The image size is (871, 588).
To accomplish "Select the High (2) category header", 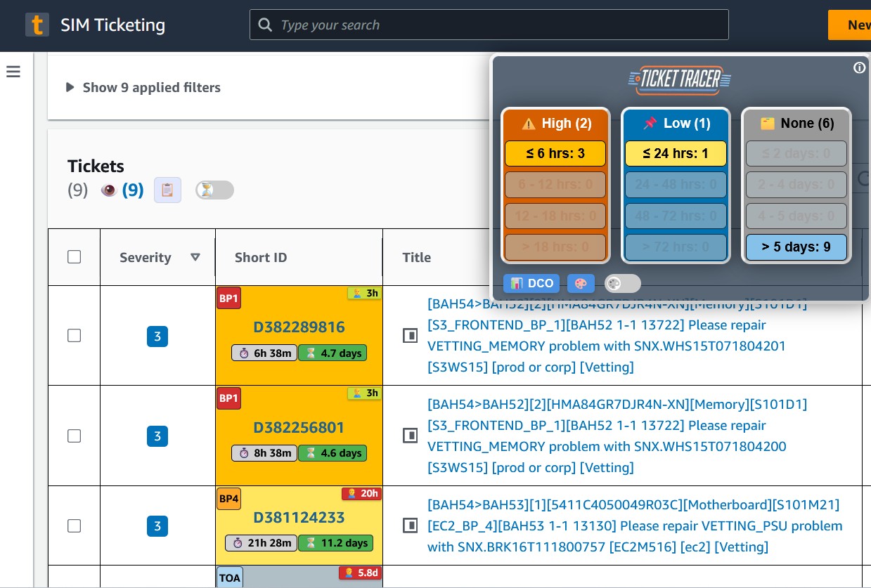I will [x=555, y=123].
